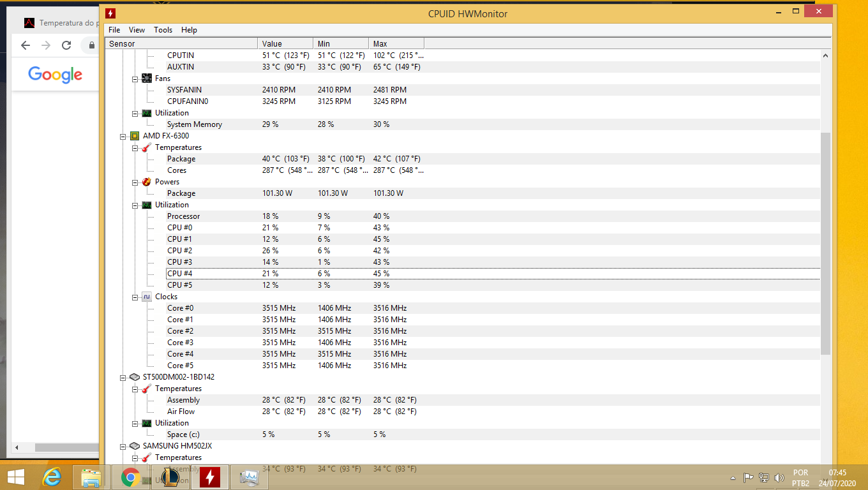Open File Explorer from the taskbar
Image resolution: width=868 pixels, height=490 pixels.
tap(91, 477)
